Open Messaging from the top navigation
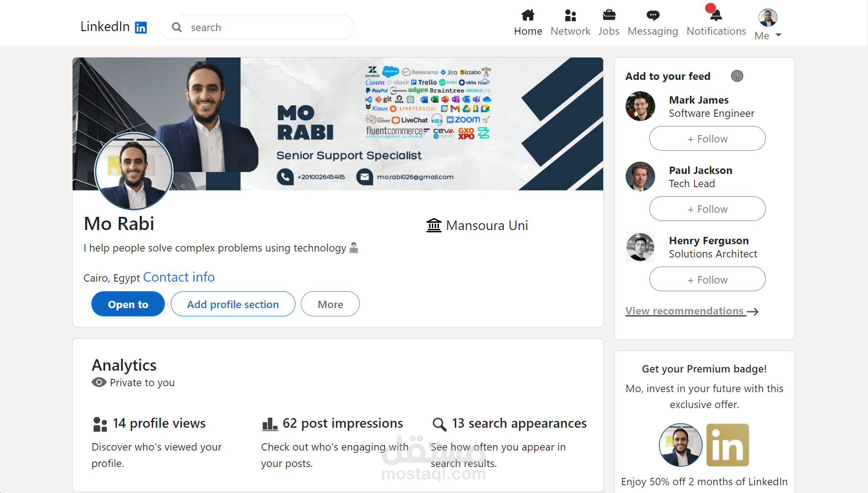Screen dimensions: 868x493 pyautogui.click(x=652, y=15)
